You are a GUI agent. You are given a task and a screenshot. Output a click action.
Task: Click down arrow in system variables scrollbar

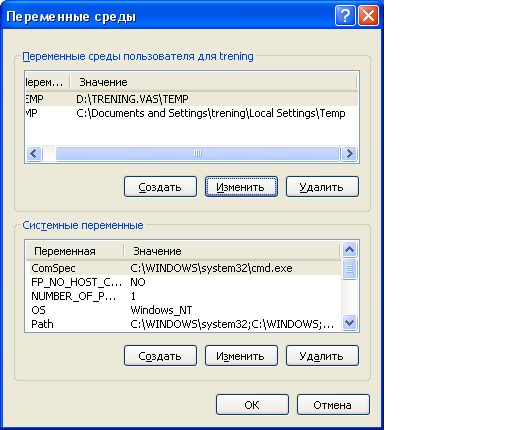[x=350, y=323]
